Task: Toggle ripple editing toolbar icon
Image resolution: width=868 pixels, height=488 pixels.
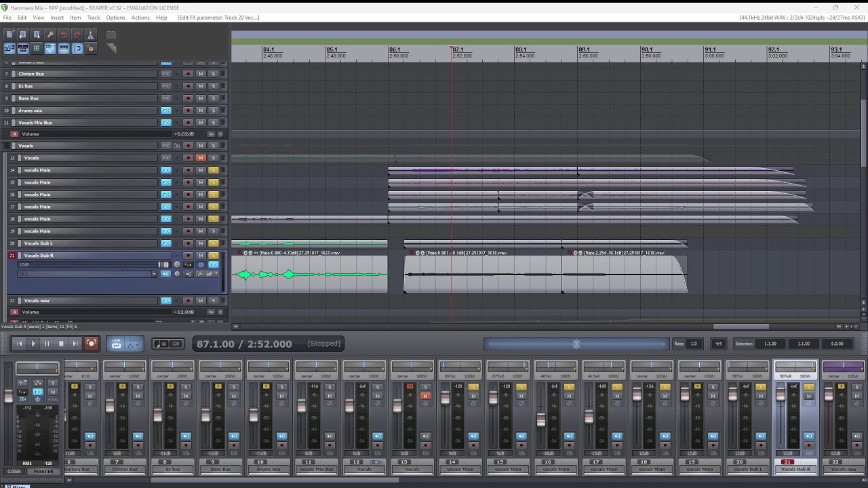Action: (37, 48)
